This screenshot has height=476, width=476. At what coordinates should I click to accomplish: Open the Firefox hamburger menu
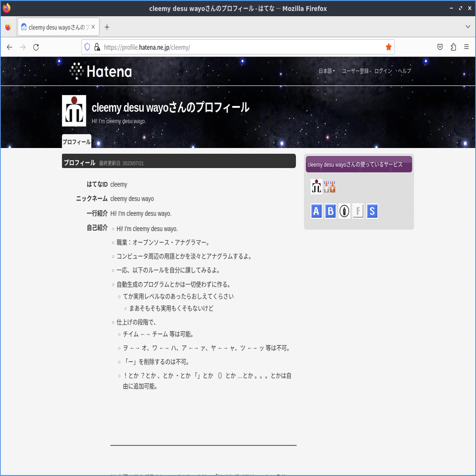(466, 47)
